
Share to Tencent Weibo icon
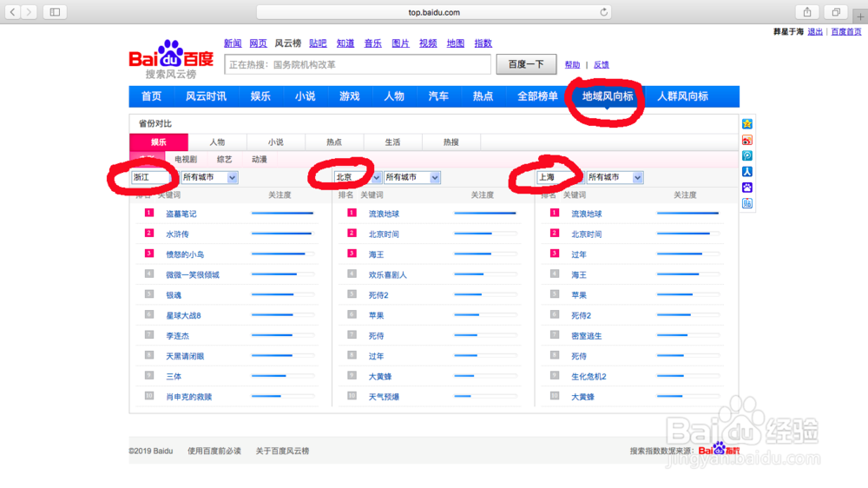click(x=746, y=156)
